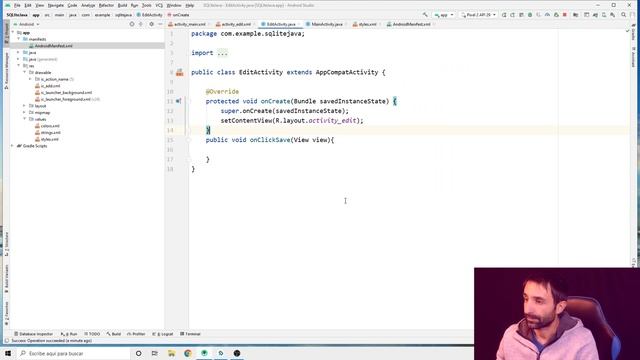
Task: Expand the Gradle Scripts node
Action: click(13, 146)
